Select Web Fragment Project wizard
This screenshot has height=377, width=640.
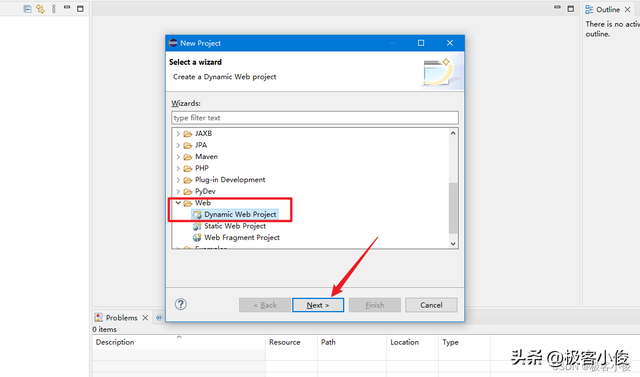point(242,237)
